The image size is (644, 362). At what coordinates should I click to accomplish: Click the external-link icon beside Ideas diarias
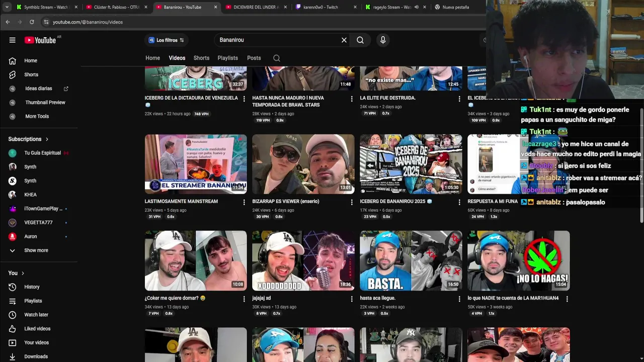click(66, 88)
